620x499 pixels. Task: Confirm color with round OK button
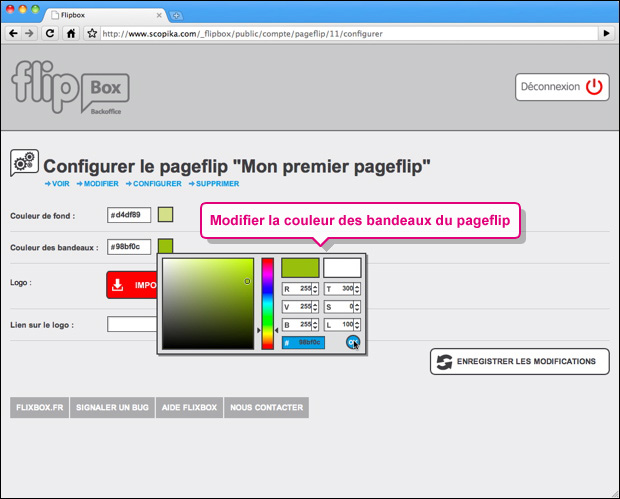click(352, 342)
